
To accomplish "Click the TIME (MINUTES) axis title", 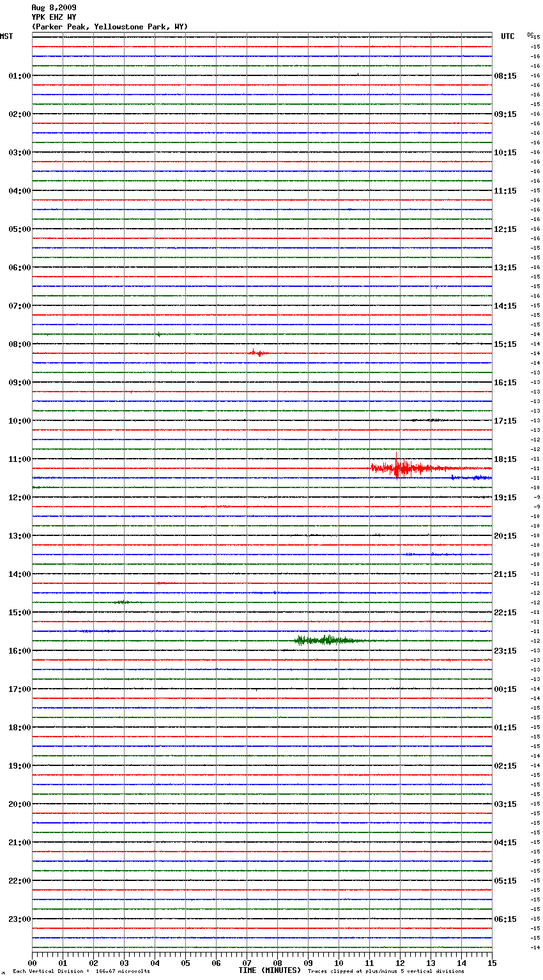I will click(270, 970).
